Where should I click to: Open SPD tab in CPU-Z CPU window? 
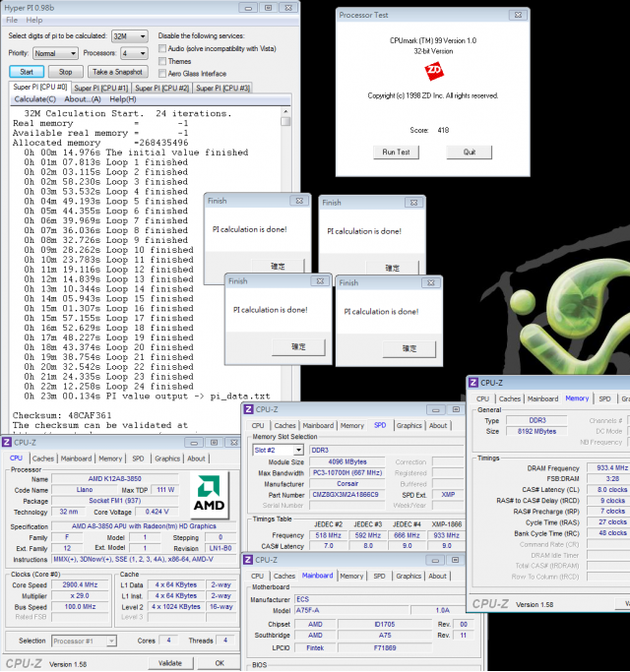[x=138, y=458]
